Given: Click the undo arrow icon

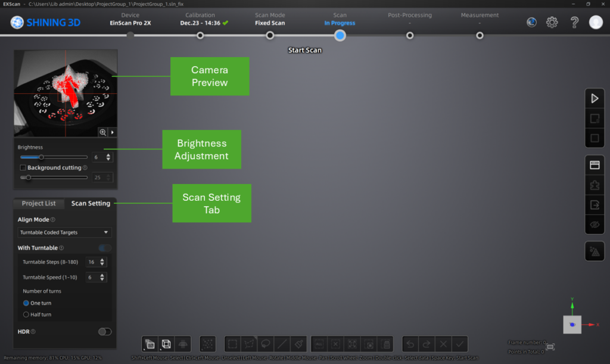Looking at the screenshot, I should pyautogui.click(x=410, y=344).
